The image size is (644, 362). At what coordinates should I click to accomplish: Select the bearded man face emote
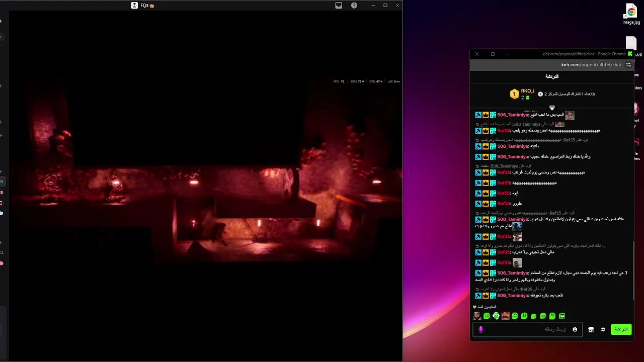477,316
